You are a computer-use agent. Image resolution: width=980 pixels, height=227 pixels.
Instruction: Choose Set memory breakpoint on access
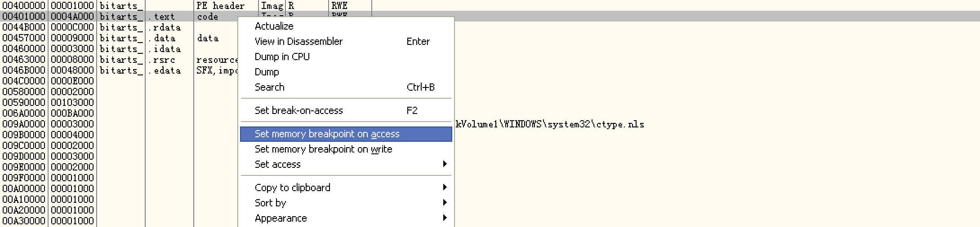[327, 134]
